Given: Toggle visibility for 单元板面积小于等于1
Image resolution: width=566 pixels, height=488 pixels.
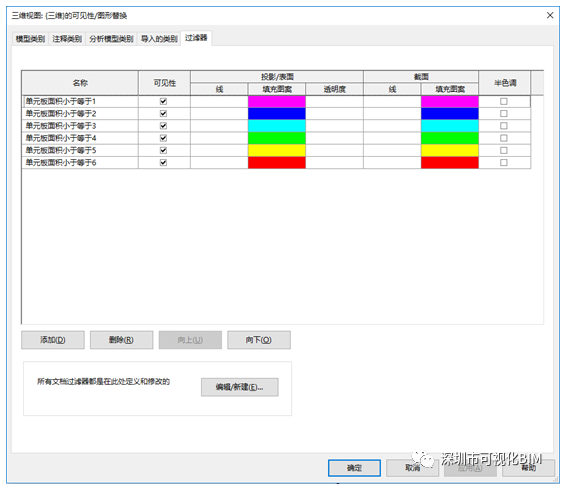Looking at the screenshot, I should (164, 101).
